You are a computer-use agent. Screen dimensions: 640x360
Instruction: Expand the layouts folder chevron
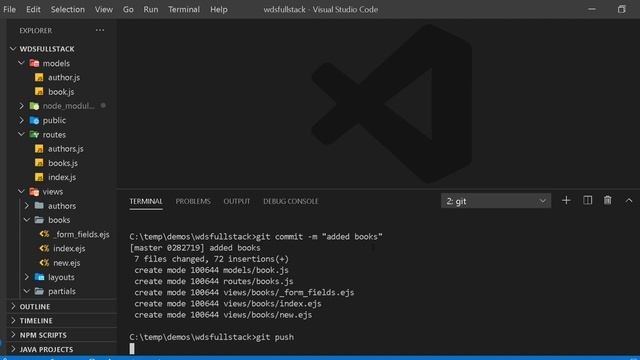coord(27,277)
